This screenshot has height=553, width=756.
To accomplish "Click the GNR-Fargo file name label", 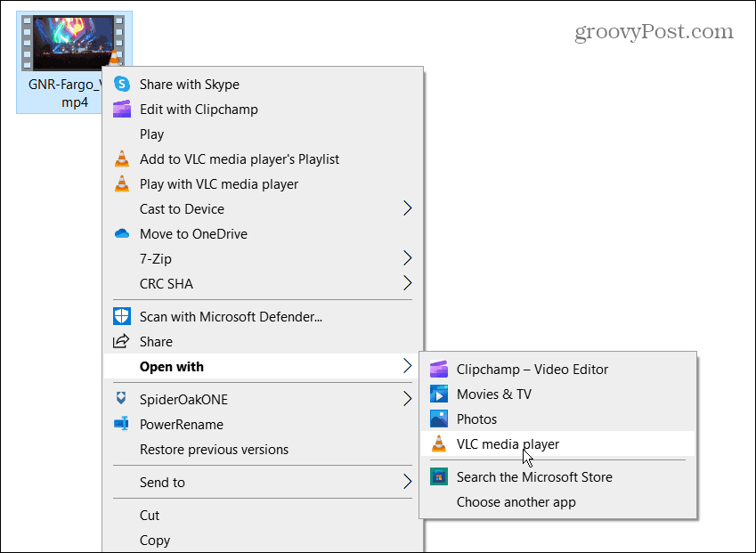I will tap(65, 93).
